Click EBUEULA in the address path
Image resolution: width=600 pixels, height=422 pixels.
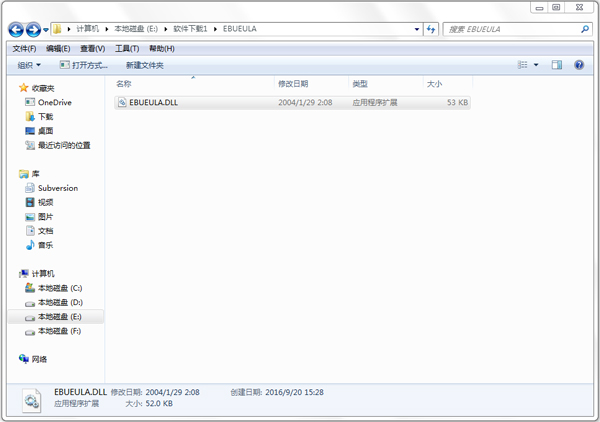tap(240, 29)
